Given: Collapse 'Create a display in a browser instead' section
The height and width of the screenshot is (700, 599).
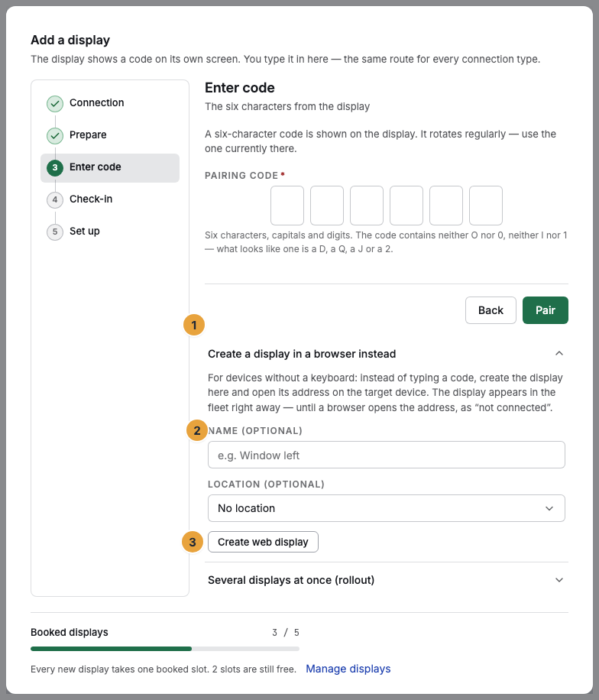Looking at the screenshot, I should coord(387,354).
